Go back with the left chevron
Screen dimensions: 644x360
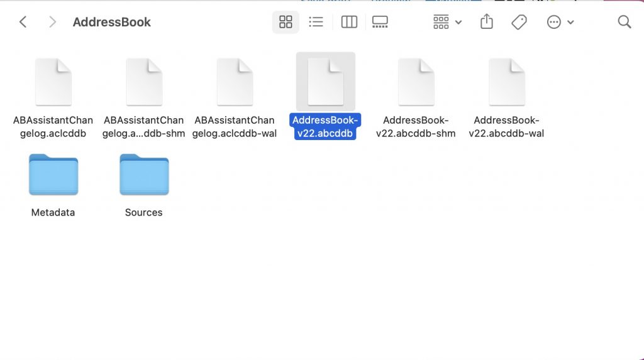pos(23,22)
